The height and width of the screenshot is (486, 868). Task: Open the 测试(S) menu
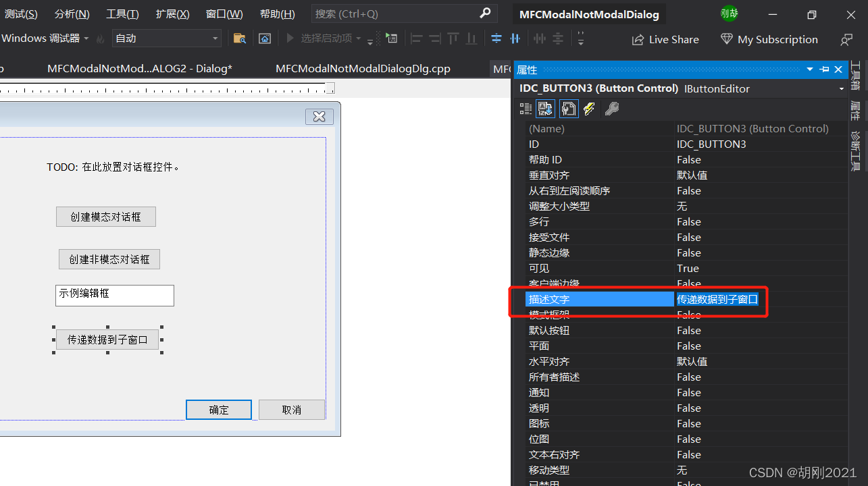(x=21, y=14)
